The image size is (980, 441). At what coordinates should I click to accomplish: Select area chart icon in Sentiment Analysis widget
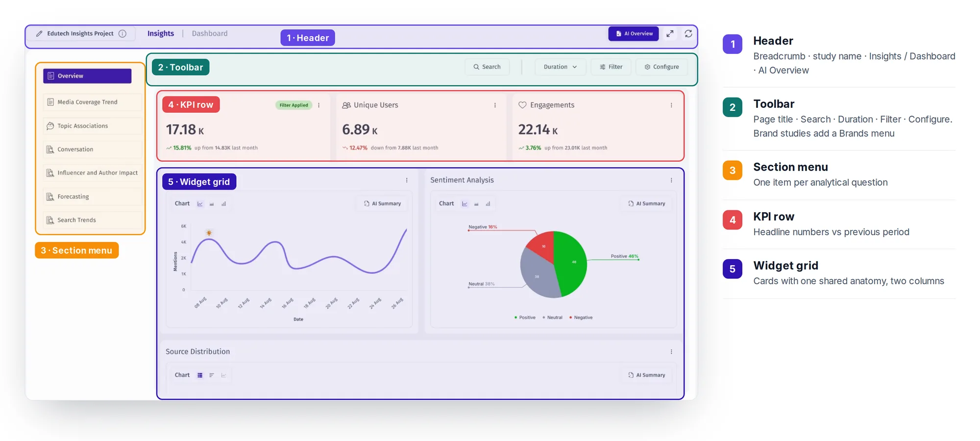coord(476,204)
